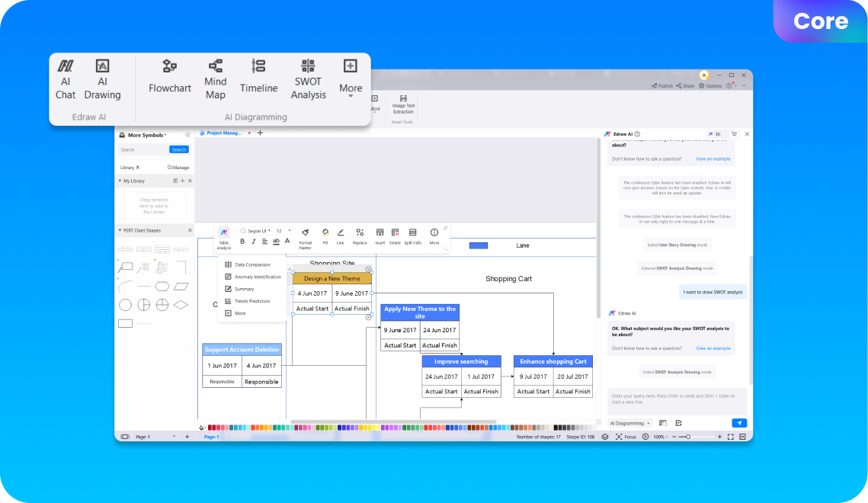Viewport: 868px width, 503px height.
Task: Collapse the My Library section
Action: tap(120, 181)
